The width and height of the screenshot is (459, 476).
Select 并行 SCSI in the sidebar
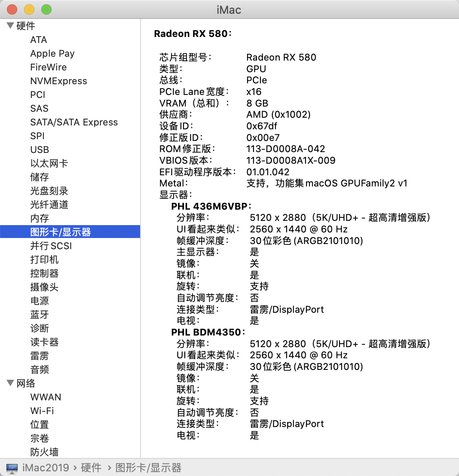pos(51,246)
